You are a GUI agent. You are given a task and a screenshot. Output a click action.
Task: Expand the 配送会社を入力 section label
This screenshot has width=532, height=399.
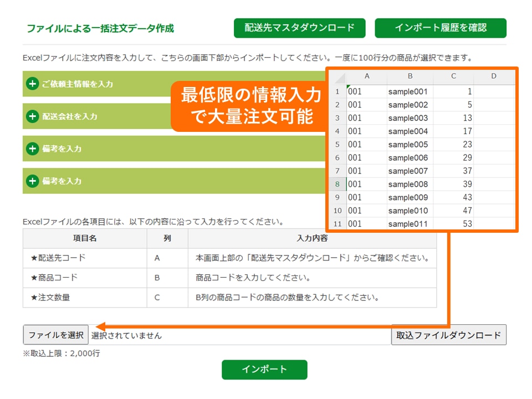point(70,116)
